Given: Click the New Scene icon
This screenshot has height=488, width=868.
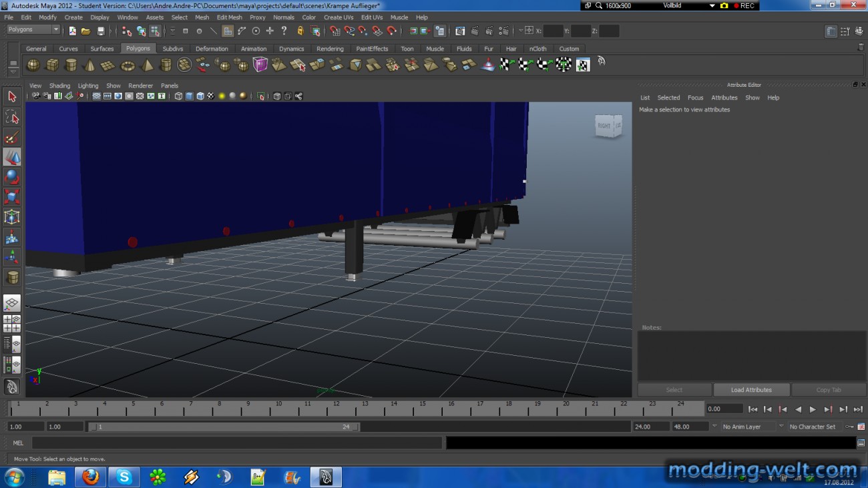Looking at the screenshot, I should click(x=72, y=31).
